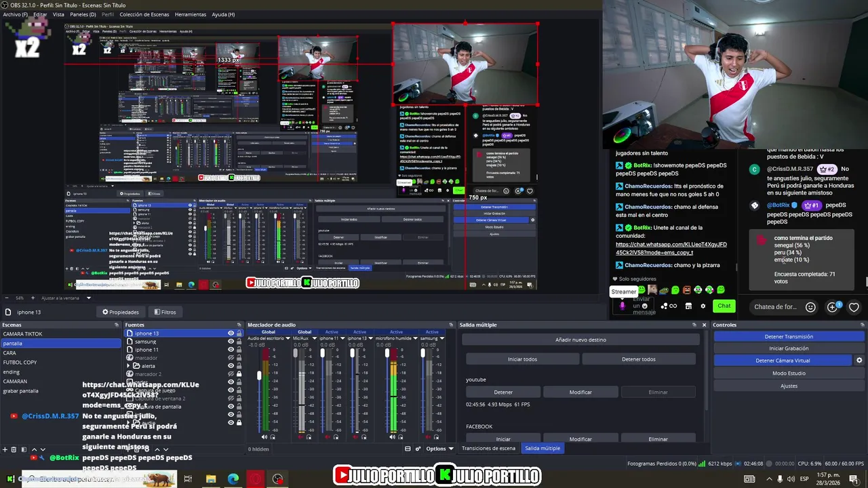Click Iniciar Grabación button
The image size is (868, 488).
point(789,348)
